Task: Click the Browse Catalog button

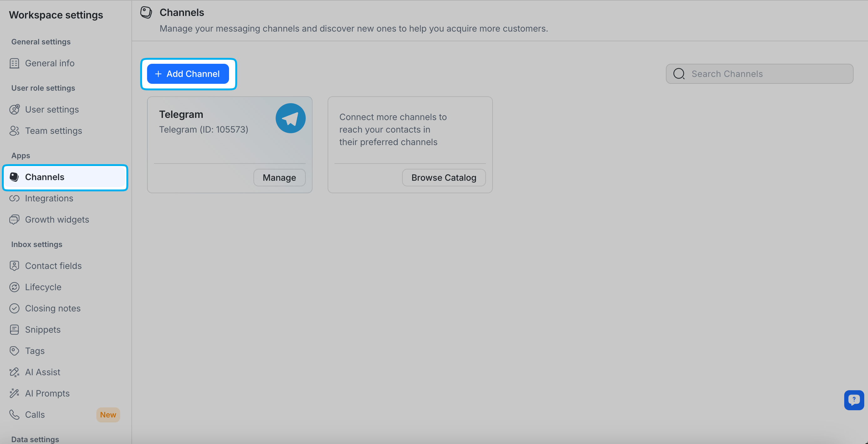Action: tap(443, 177)
